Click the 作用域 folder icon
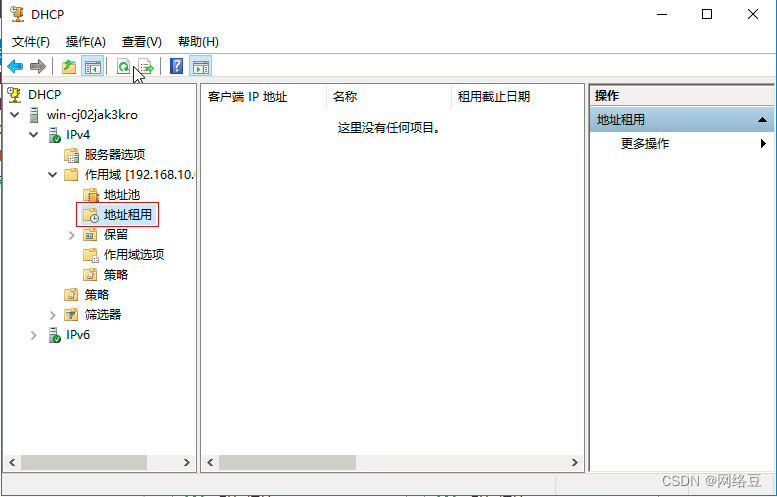This screenshot has width=777, height=497. click(71, 174)
